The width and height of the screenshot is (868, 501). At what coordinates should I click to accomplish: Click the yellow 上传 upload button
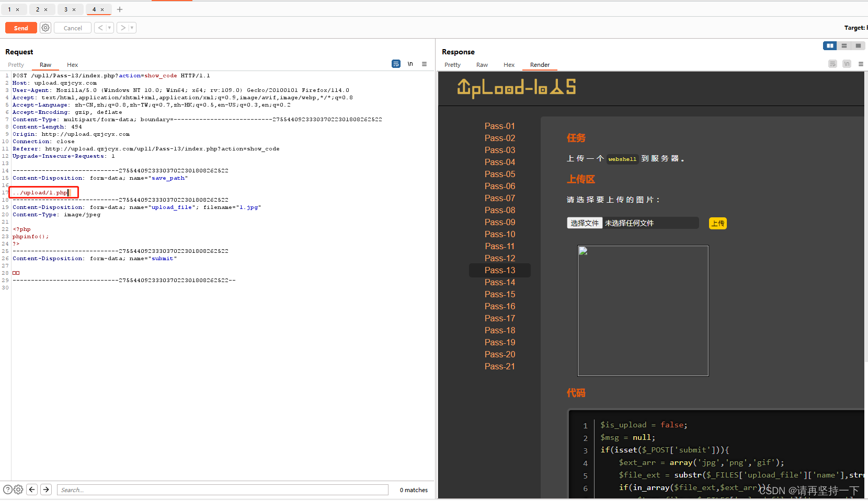(x=718, y=223)
